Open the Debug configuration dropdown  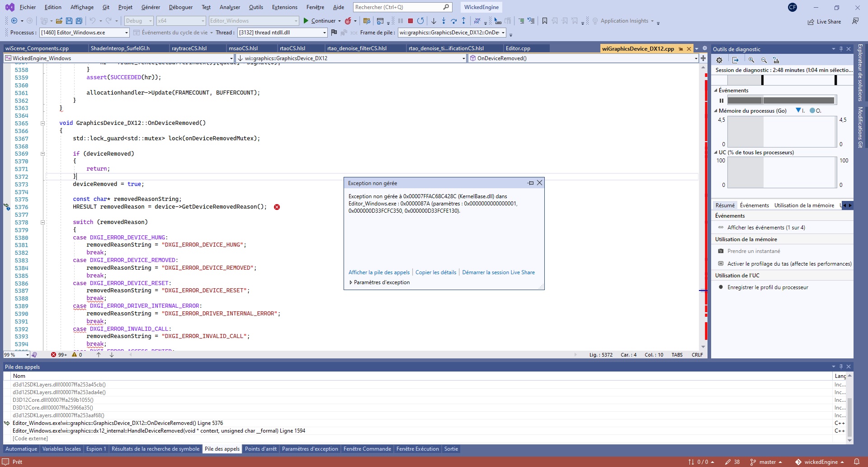click(x=149, y=21)
